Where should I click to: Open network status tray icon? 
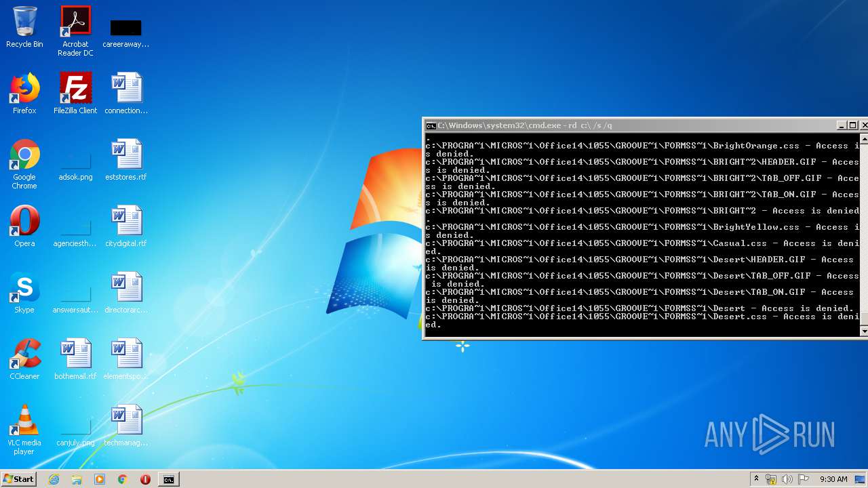(x=771, y=479)
